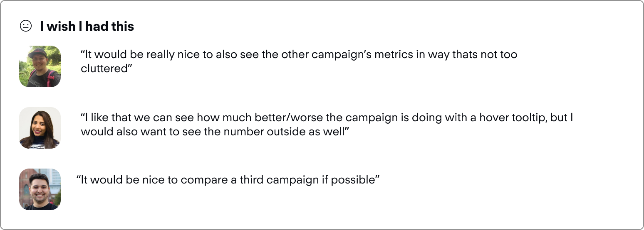Click the quote line starting "I like that we can see"
Image resolution: width=644 pixels, height=230 pixels.
(x=327, y=117)
